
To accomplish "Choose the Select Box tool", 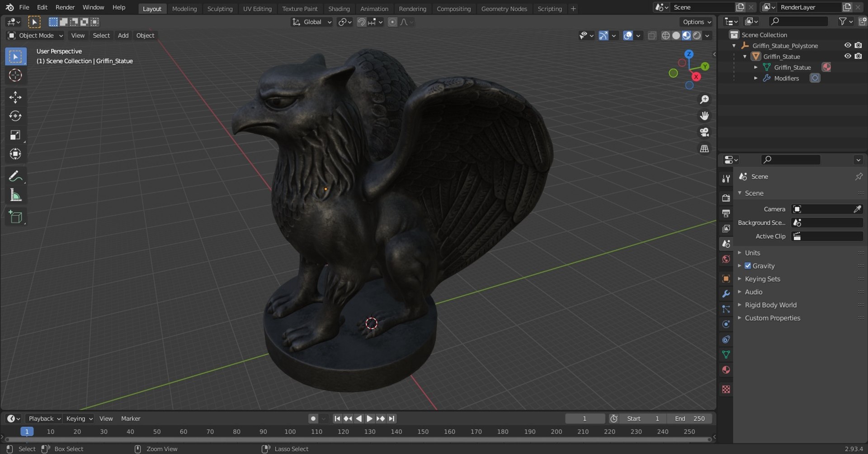I will (15, 57).
